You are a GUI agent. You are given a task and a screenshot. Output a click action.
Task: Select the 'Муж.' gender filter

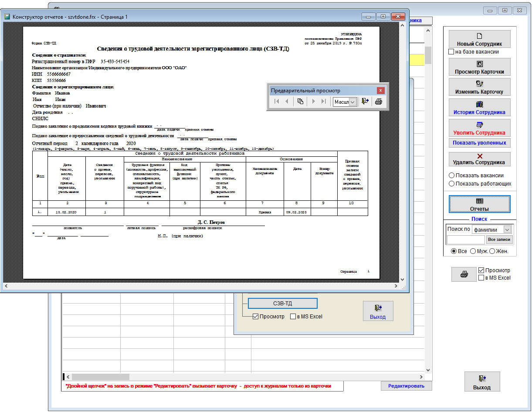(473, 251)
